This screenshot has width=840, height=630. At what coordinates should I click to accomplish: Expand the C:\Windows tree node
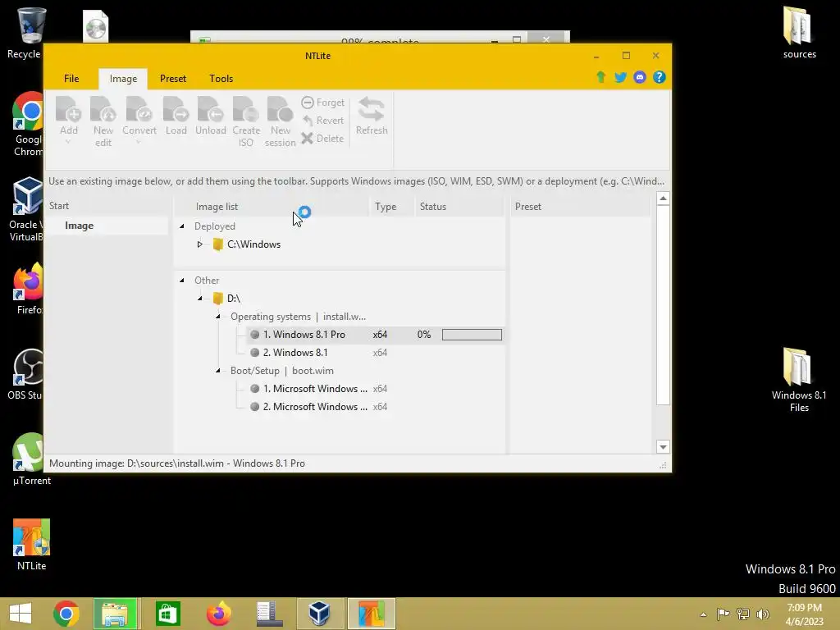(x=200, y=244)
